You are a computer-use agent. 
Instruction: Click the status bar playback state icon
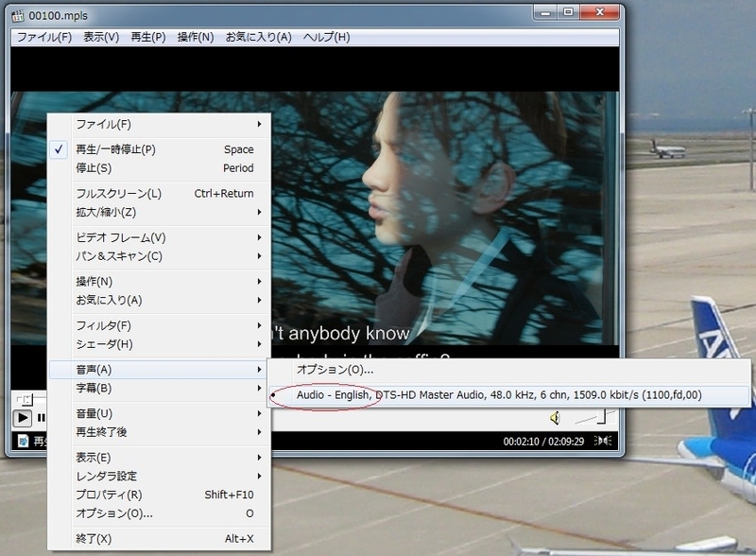23,441
